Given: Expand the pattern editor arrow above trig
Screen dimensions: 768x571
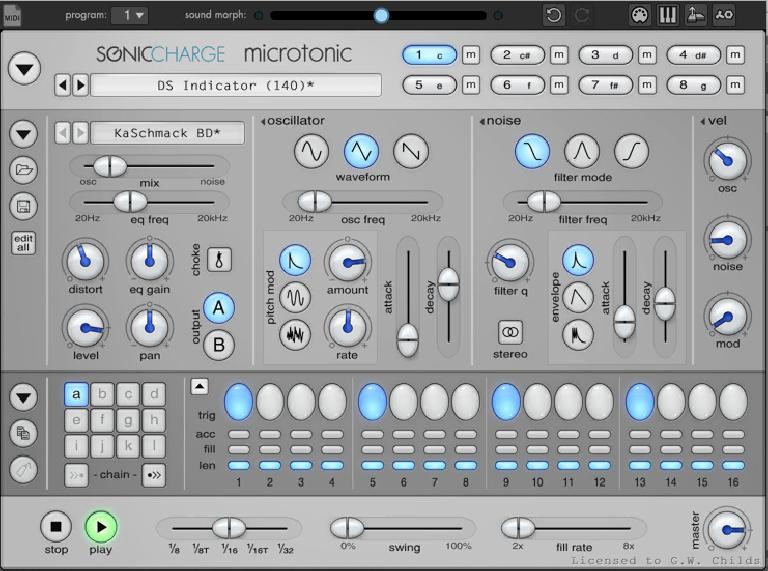Looking at the screenshot, I should pos(199,386).
